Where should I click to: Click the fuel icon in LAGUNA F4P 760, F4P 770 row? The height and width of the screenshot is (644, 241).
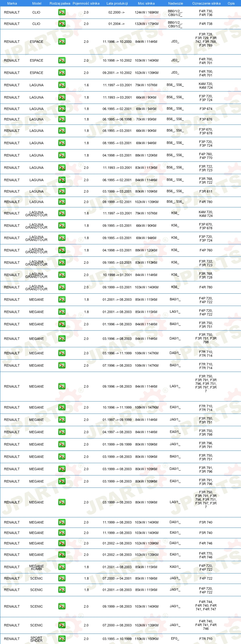pyautogui.click(x=62, y=155)
